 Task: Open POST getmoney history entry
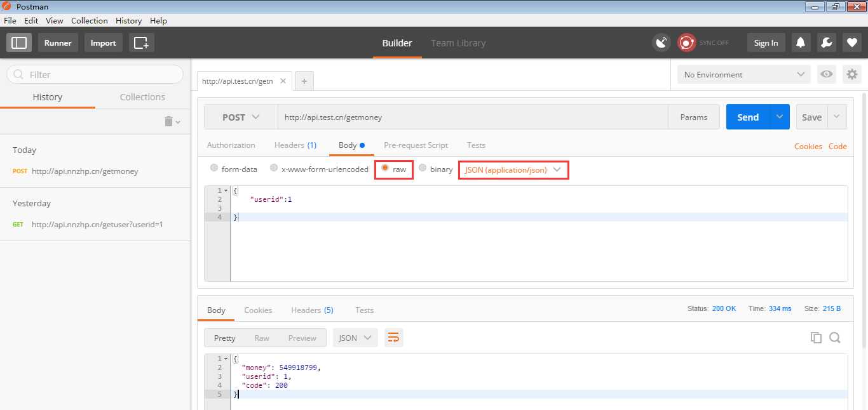point(95,171)
